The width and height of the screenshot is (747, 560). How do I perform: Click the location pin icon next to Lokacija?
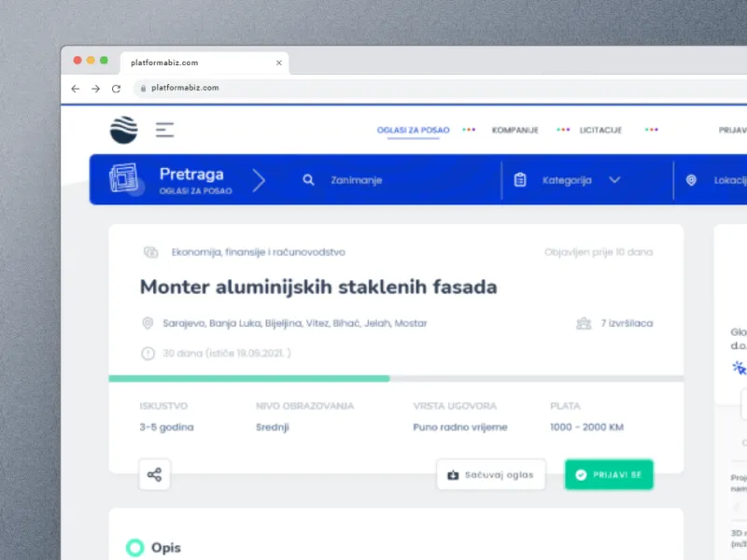(691, 179)
